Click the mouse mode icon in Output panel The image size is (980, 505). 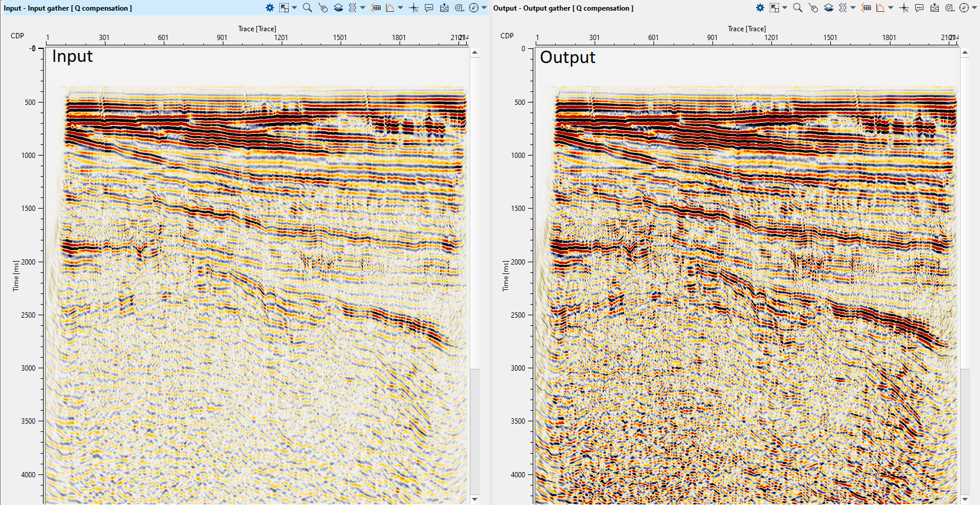pyautogui.click(x=813, y=8)
